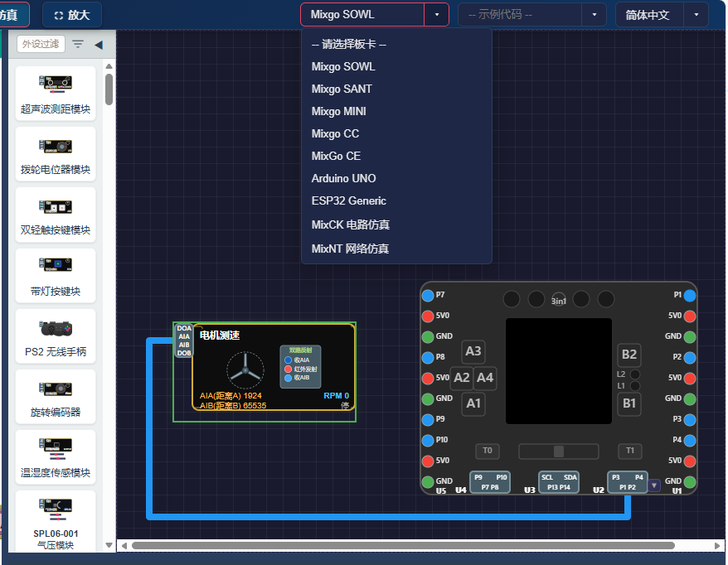
Task: Click the blue P10 pin on left side
Action: point(428,440)
